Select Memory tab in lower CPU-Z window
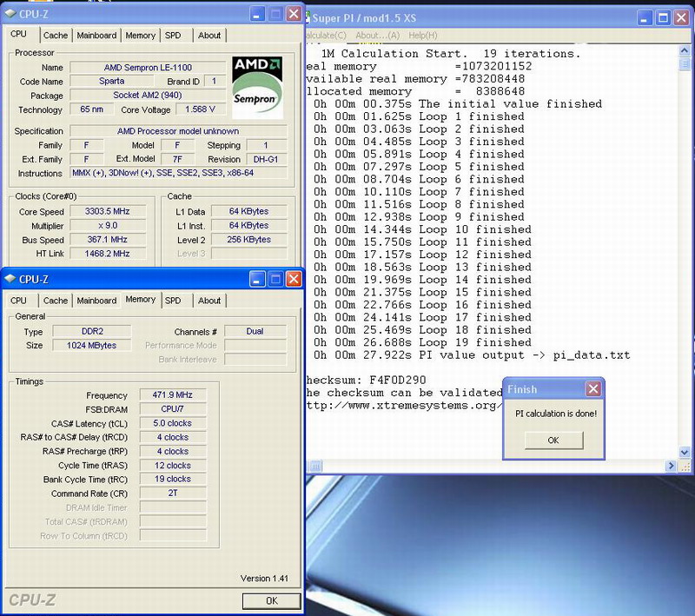Image resolution: width=695 pixels, height=616 pixels. 140,300
